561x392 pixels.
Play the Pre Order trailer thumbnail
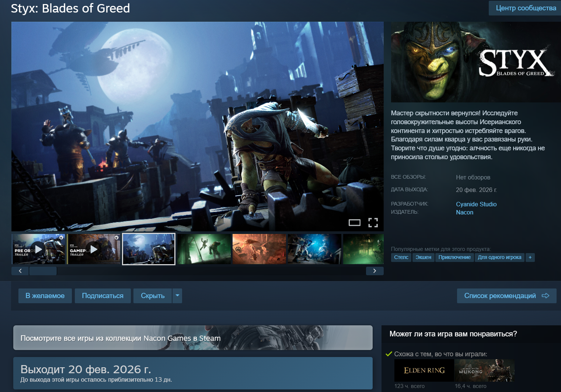tap(38, 249)
